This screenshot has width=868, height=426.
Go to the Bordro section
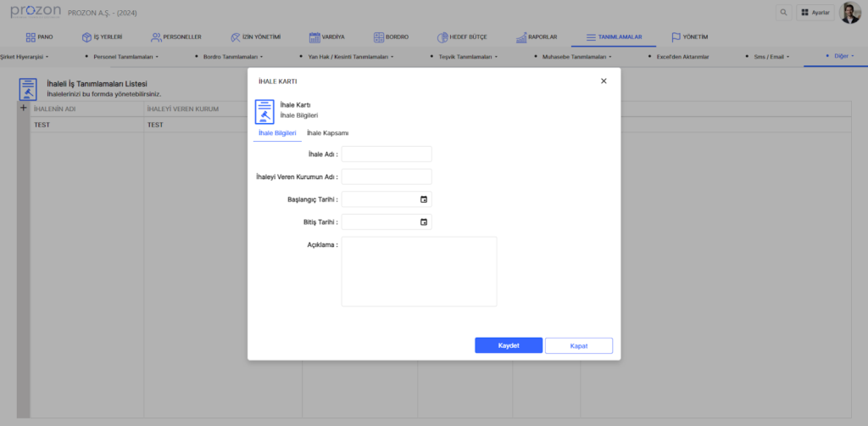pyautogui.click(x=391, y=37)
